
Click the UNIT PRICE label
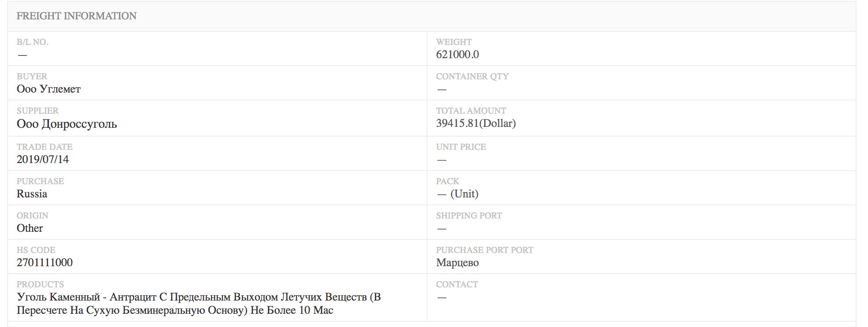tap(461, 147)
